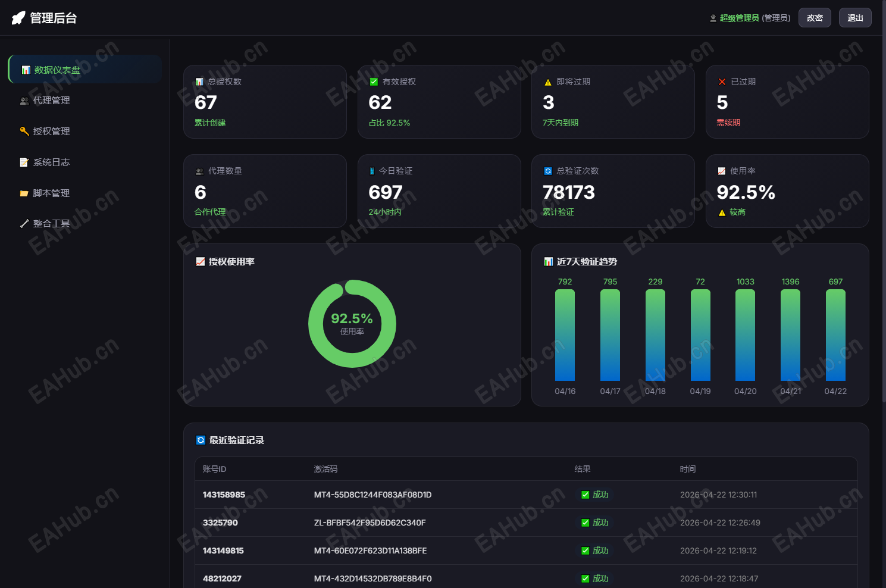Click the rocket logo beside 管理后台
The image size is (886, 588).
18,18
